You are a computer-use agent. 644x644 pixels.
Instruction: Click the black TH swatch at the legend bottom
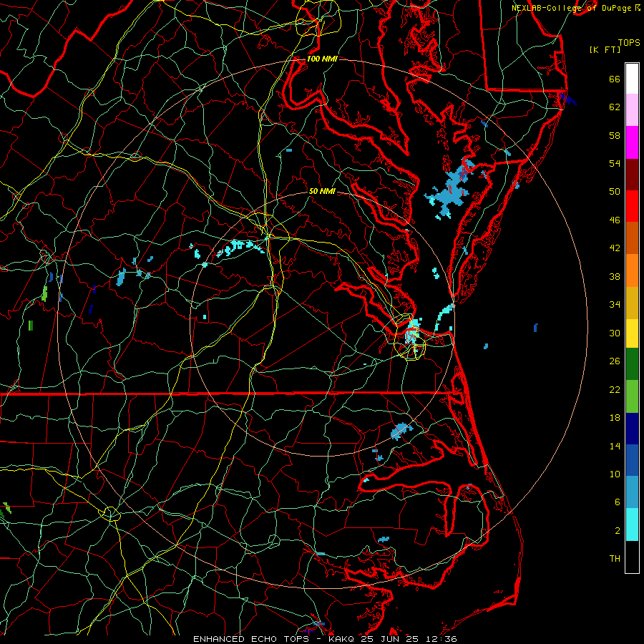632,557
